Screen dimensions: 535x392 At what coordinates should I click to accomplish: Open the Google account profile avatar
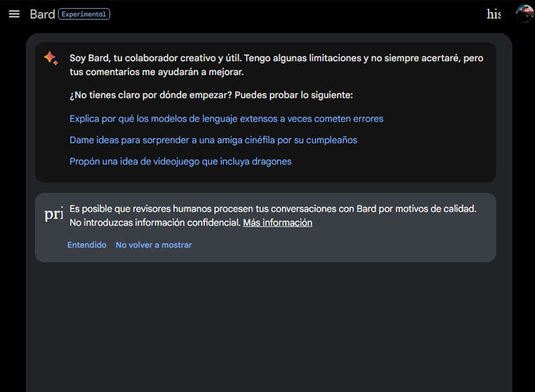[524, 14]
